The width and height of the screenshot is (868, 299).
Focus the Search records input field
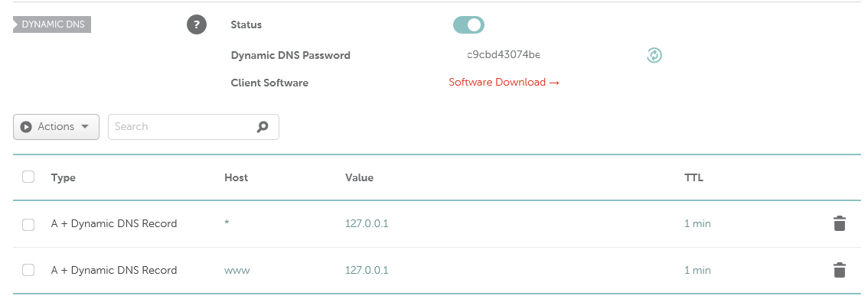pyautogui.click(x=193, y=127)
